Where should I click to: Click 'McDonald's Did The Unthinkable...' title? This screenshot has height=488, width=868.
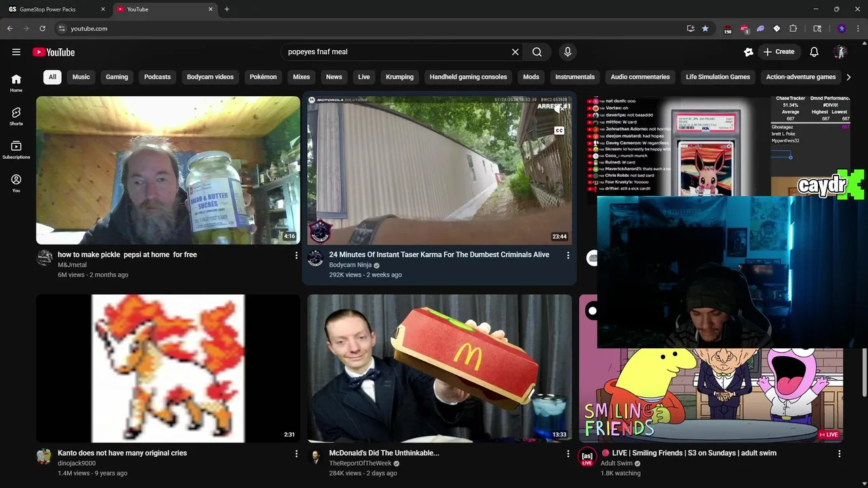[x=384, y=453]
